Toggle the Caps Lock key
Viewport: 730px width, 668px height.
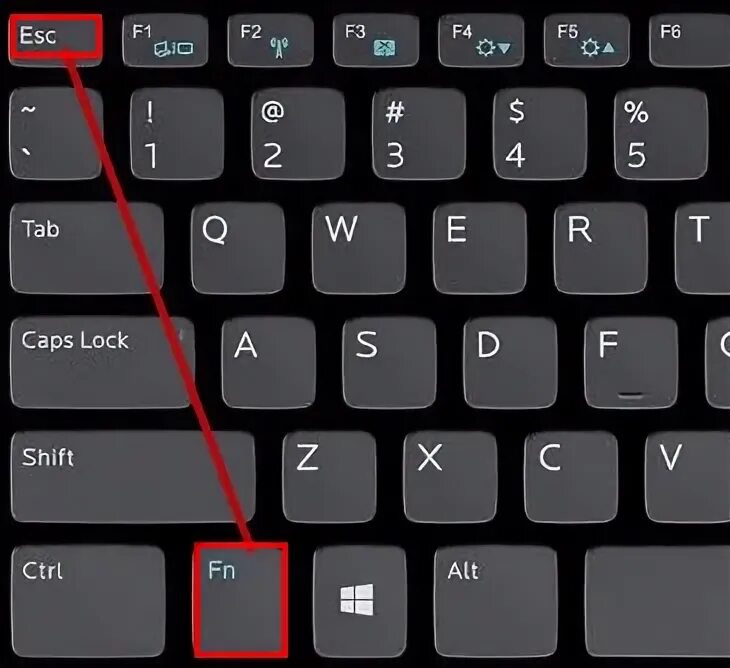102,363
